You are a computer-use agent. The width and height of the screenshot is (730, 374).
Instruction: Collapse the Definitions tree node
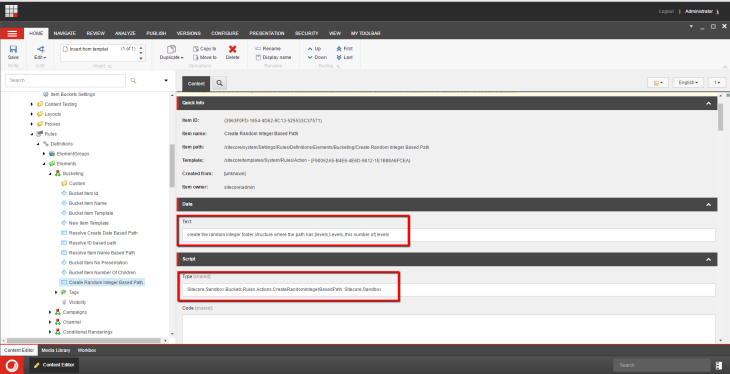[x=38, y=144]
